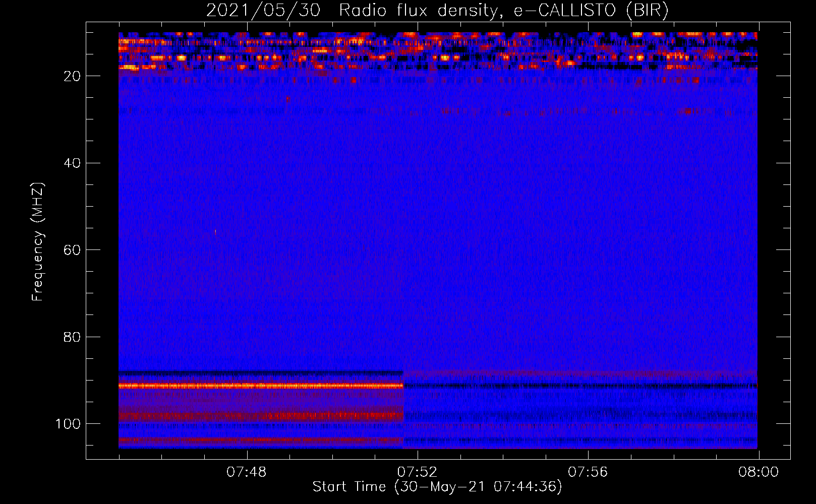Click the bright yellow emission band near 91 MHz
Image resolution: width=816 pixels, height=504 pixels.
point(261,386)
